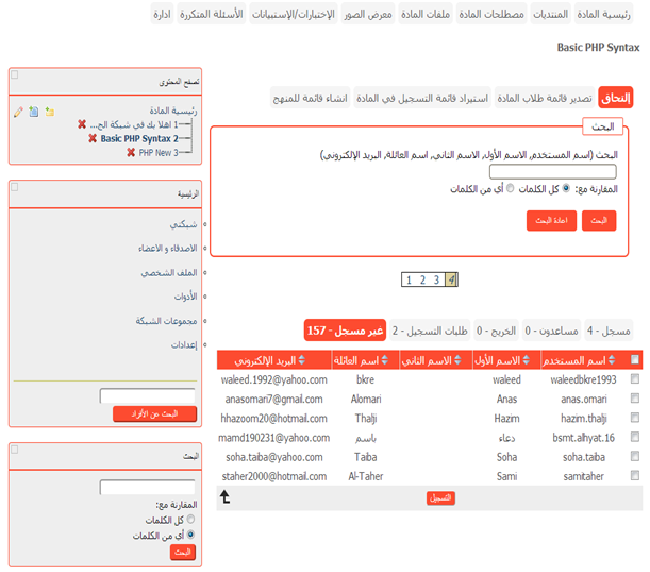The height and width of the screenshot is (572, 650).
Task: Sort by الاسم الأول column arrows
Action: (x=526, y=360)
